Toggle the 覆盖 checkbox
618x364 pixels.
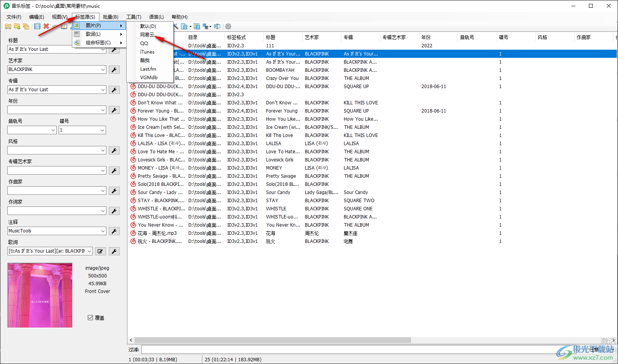point(90,318)
